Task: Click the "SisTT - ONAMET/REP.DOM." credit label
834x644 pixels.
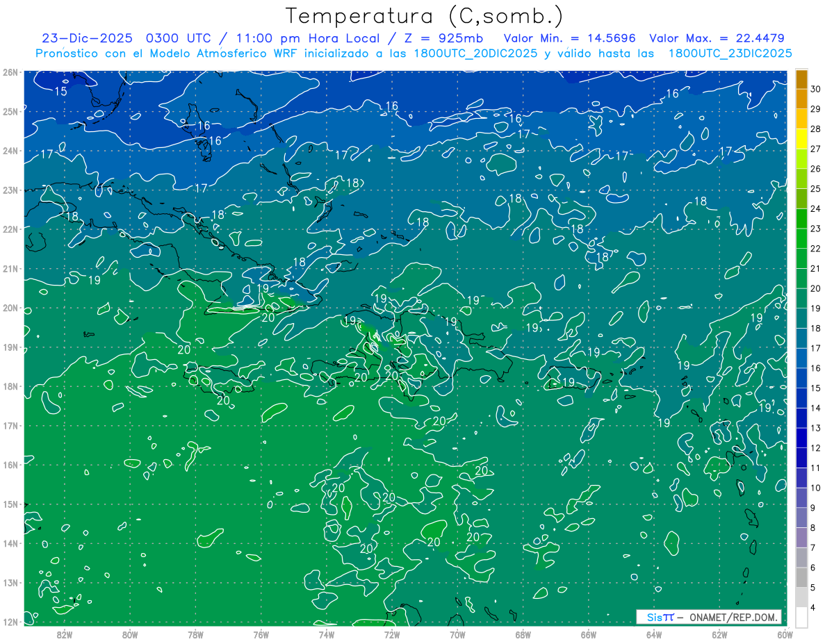Action: (708, 617)
